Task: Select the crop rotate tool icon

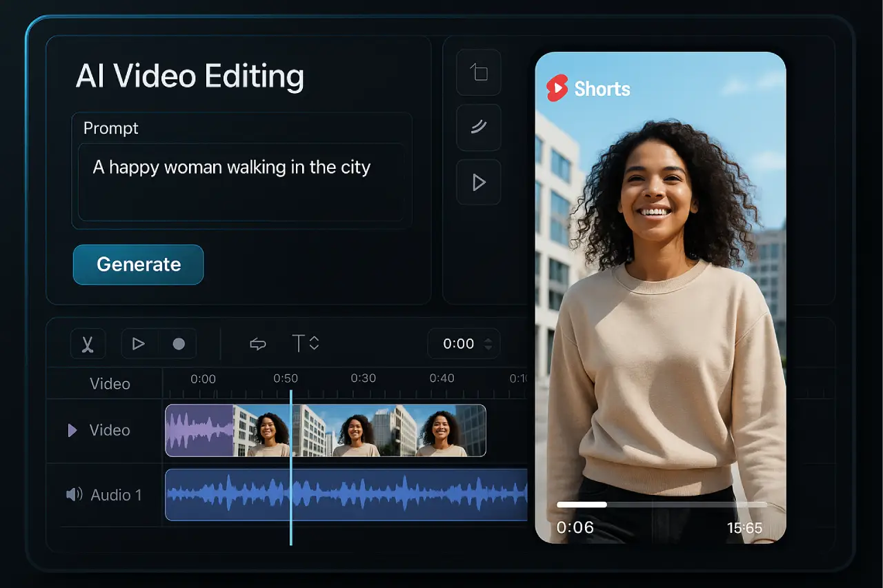Action: 479,72
